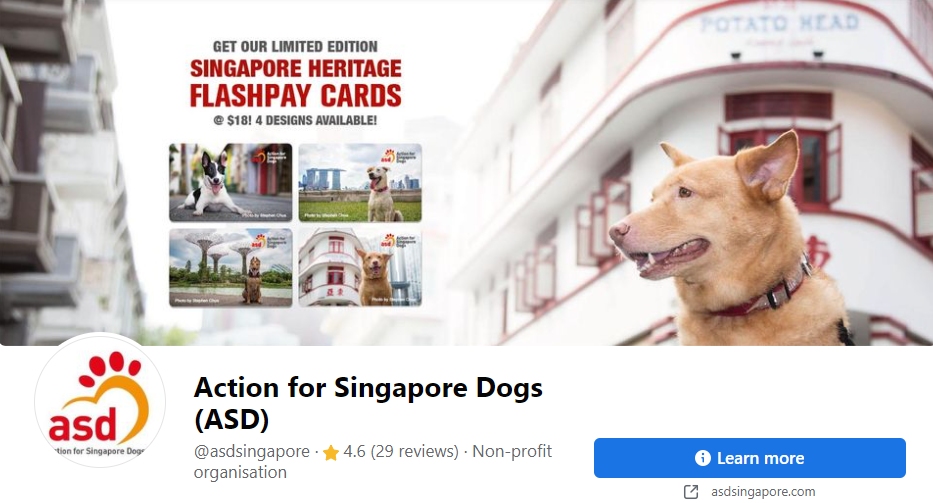Click the yellow rating star icon
This screenshot has width=933, height=503.
click(x=331, y=453)
